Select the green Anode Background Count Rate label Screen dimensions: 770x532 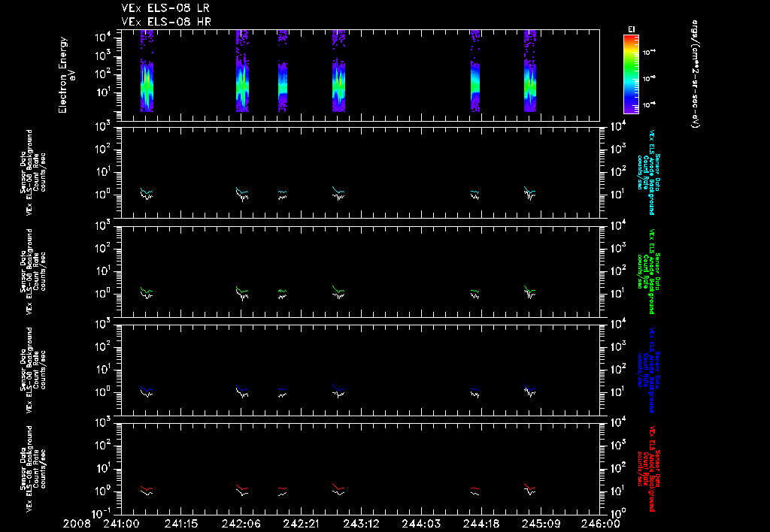649,271
